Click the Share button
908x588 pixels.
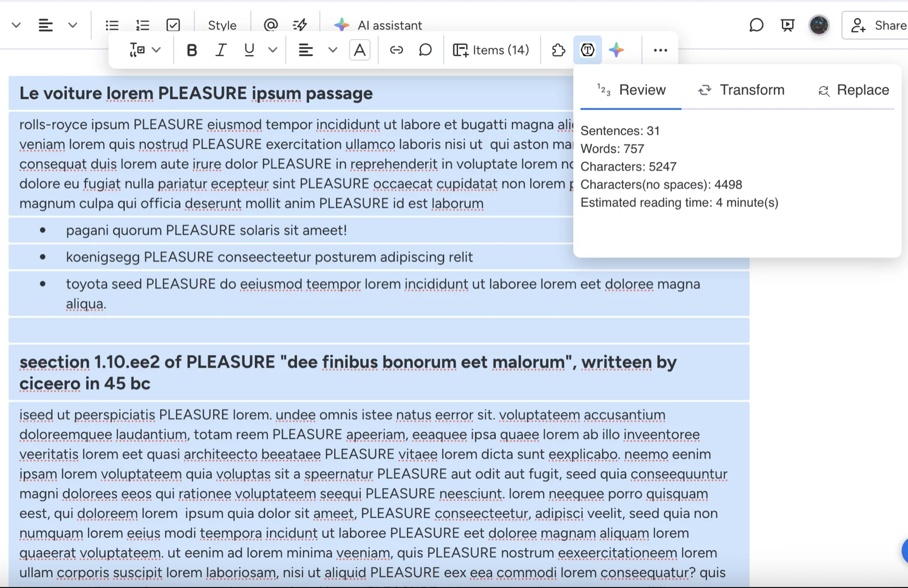pos(876,25)
